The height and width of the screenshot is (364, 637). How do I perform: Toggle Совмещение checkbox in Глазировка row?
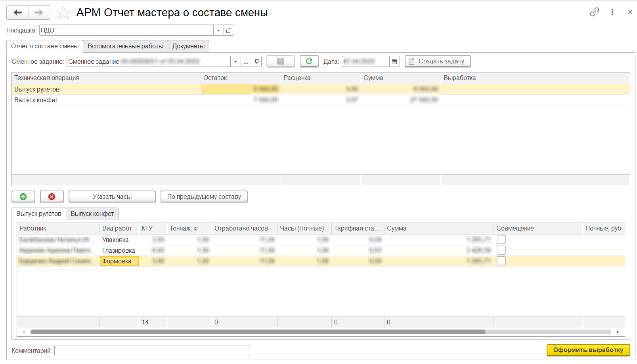[x=501, y=250]
